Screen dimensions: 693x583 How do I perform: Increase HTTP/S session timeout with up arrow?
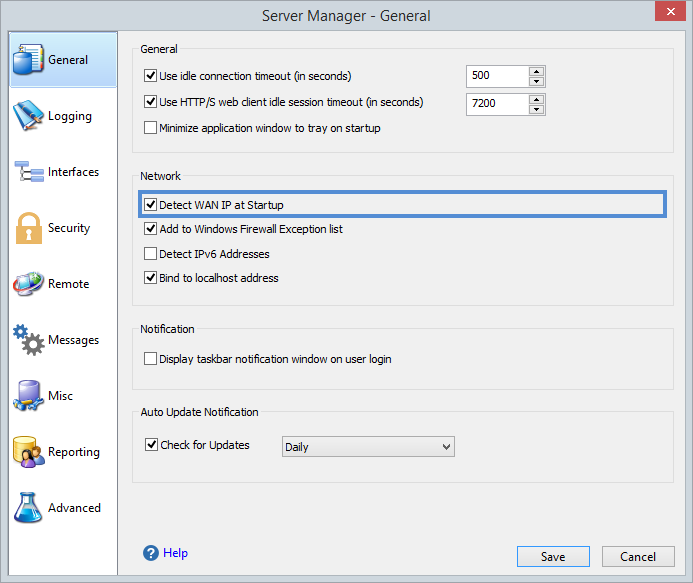pos(536,99)
